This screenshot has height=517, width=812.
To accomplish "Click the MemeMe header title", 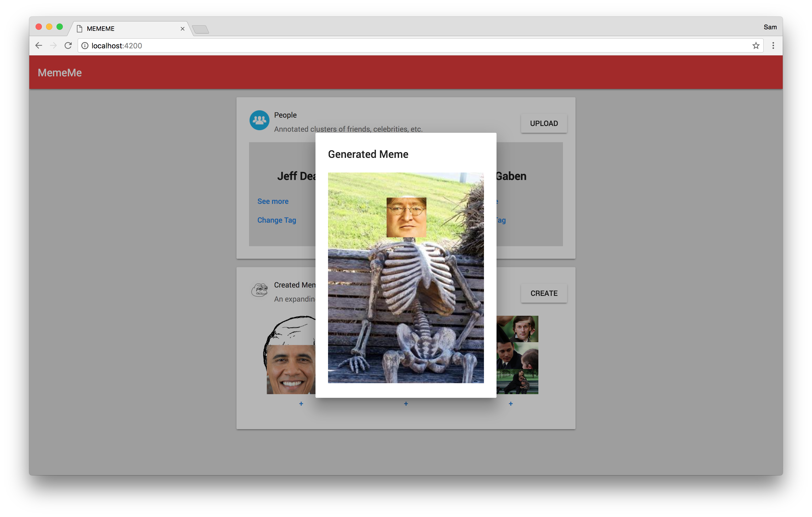I will point(60,72).
